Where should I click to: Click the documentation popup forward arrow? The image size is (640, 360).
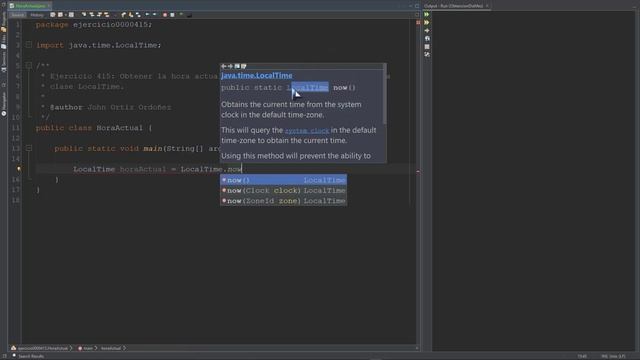(x=230, y=66)
